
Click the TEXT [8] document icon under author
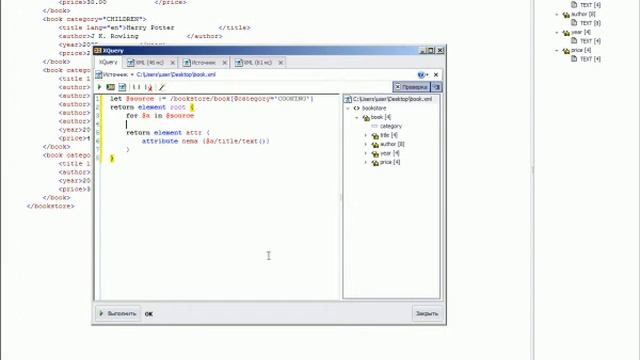pos(574,23)
